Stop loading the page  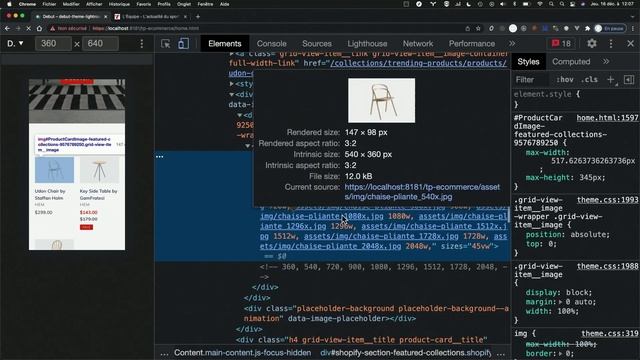coord(28,28)
